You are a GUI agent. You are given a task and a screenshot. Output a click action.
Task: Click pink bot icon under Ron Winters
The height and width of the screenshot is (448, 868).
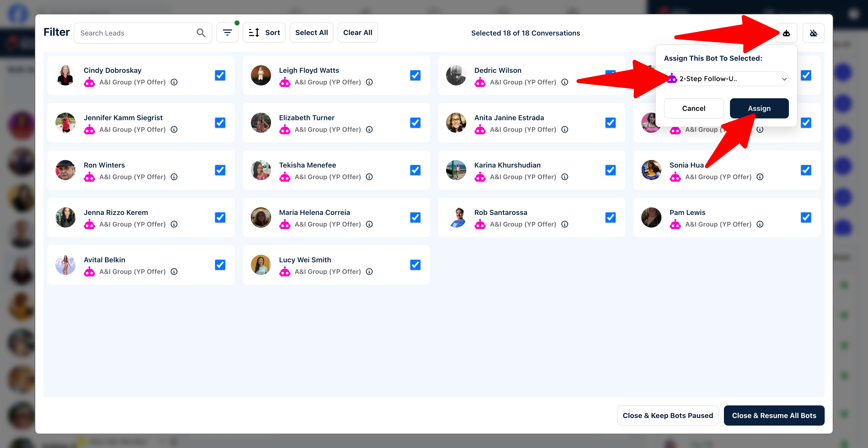coord(89,177)
